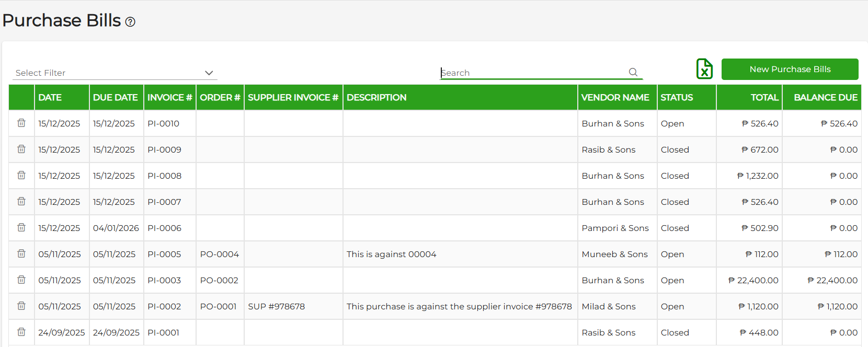Image resolution: width=868 pixels, height=347 pixels.
Task: Click inside the Search input field
Action: tap(533, 73)
